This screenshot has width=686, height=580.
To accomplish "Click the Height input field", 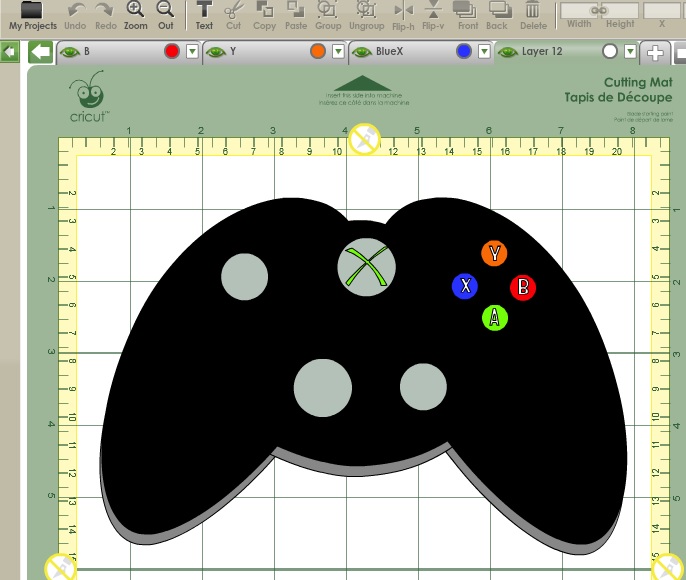I will point(620,10).
